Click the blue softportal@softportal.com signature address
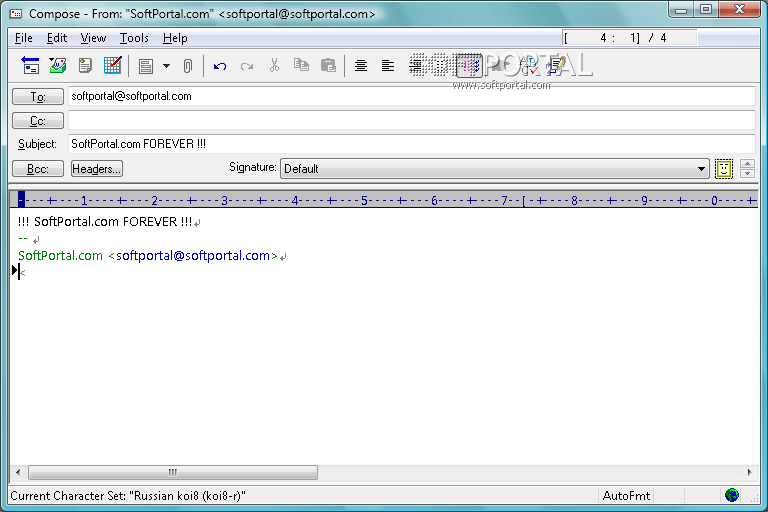768x512 pixels. pyautogui.click(x=193, y=256)
